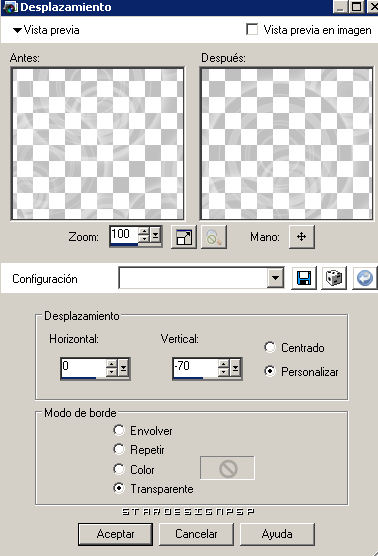This screenshot has height=556, width=378.
Task: Open the Zoom slider dropdown arrow
Action: 155,235
